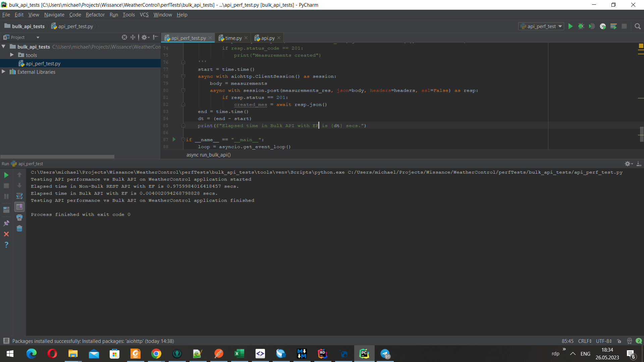
Task: Close Run tab with red X icon
Action: [6, 234]
